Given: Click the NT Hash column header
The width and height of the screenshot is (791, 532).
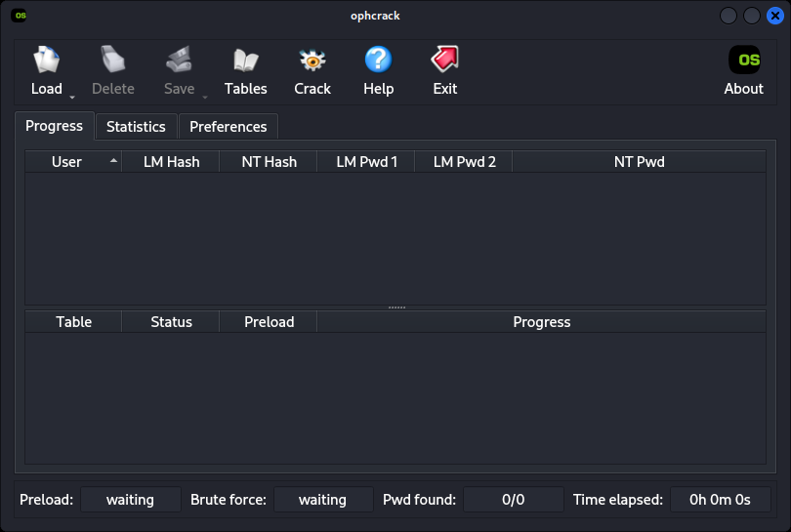Looking at the screenshot, I should point(269,162).
